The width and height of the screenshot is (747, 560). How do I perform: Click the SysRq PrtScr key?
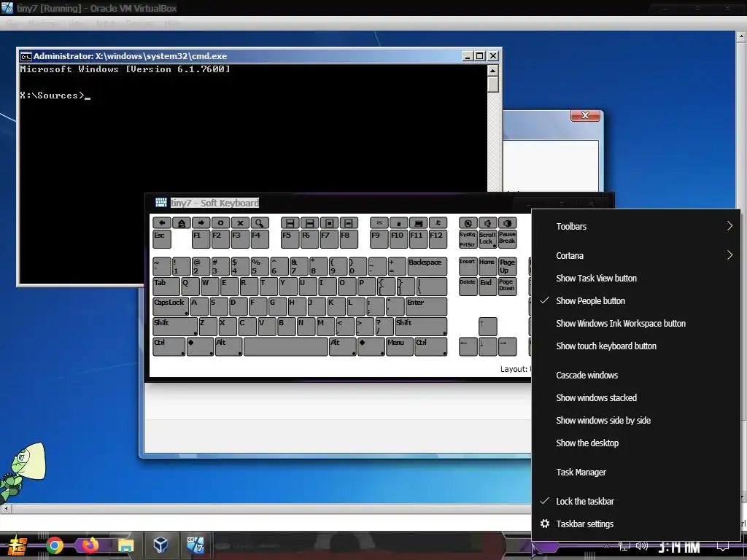468,239
